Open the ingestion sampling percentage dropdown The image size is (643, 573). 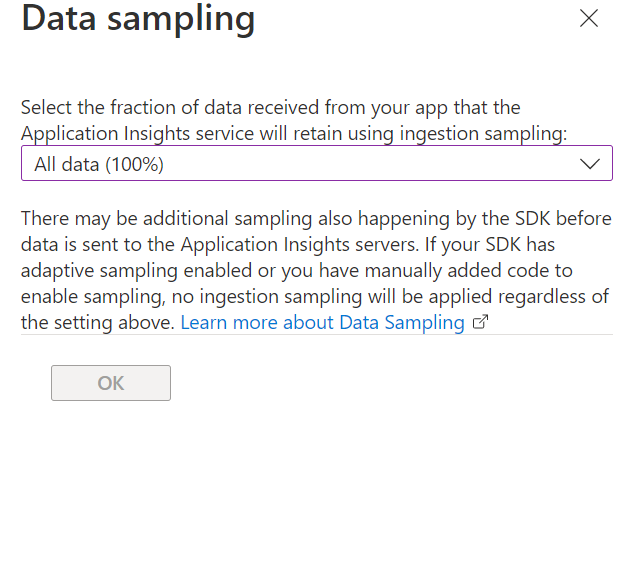coord(316,163)
